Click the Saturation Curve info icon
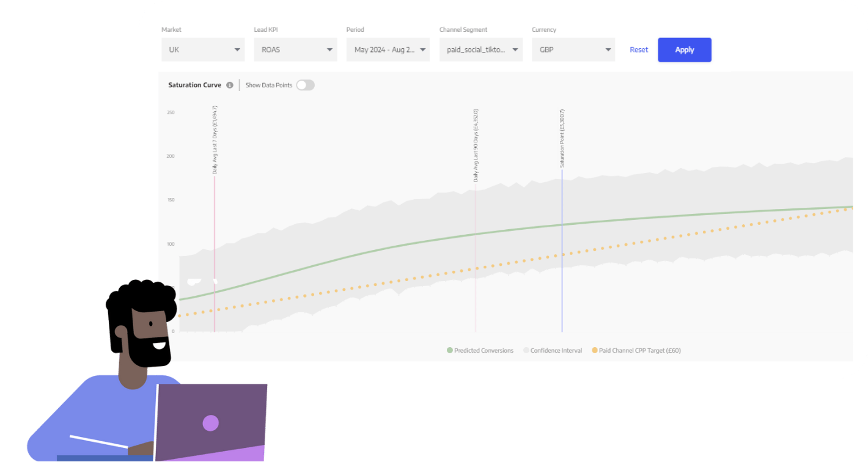Screen dimensions: 868x462 [x=230, y=85]
